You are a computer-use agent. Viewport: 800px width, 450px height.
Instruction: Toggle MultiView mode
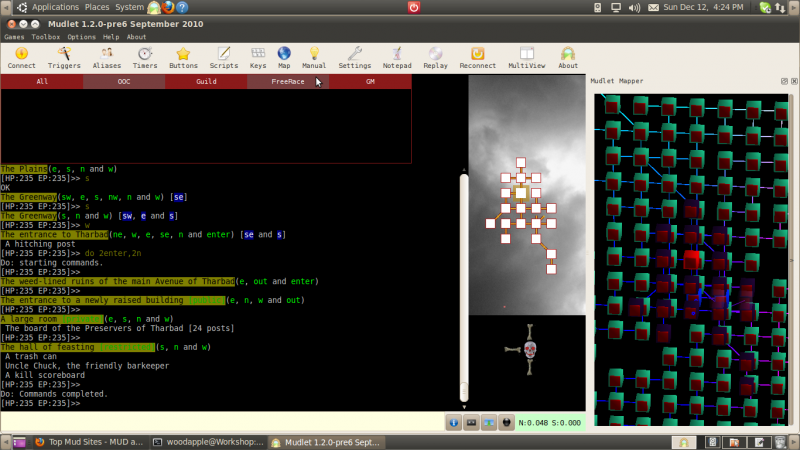[x=527, y=58]
